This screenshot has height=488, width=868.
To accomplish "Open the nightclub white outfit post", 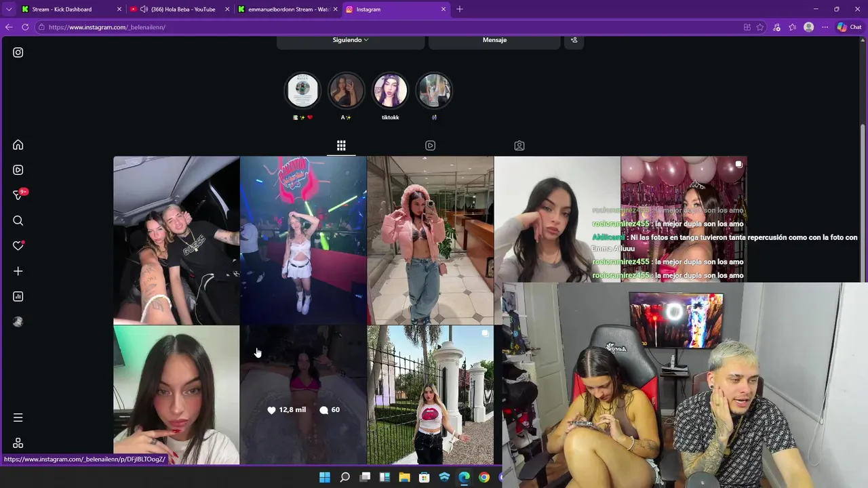I will [303, 241].
